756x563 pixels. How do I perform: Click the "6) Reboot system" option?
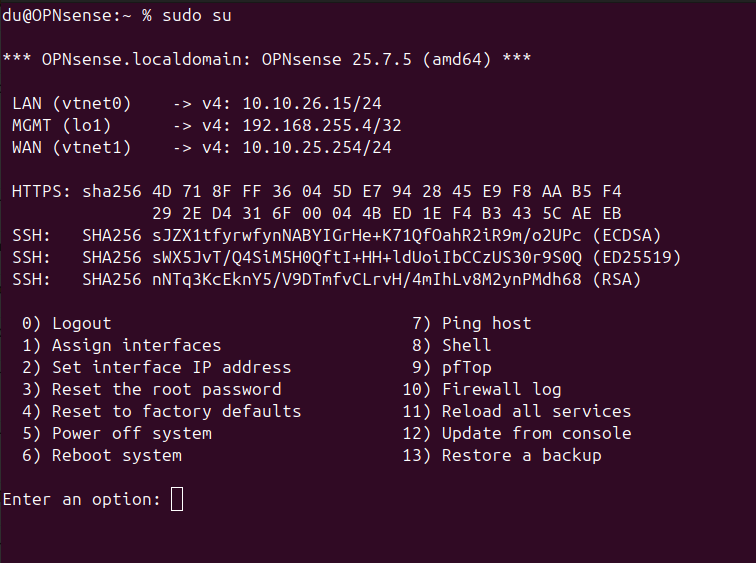102,455
